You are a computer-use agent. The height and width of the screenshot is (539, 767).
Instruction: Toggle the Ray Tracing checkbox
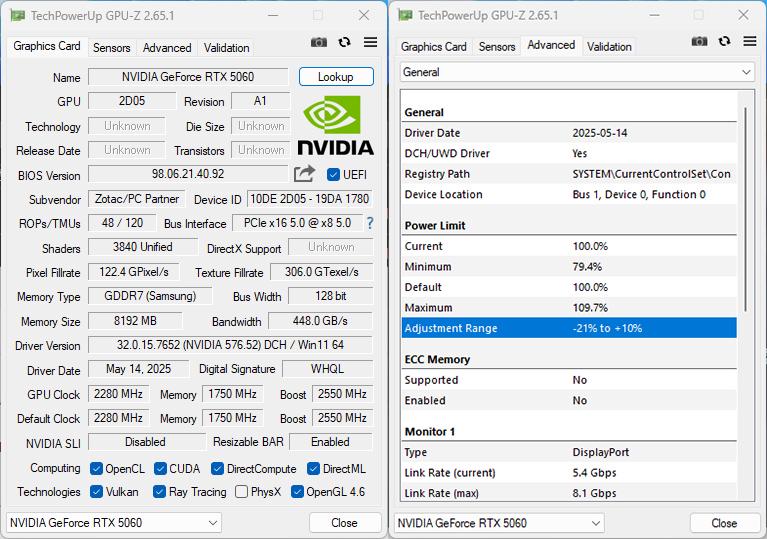pos(159,492)
